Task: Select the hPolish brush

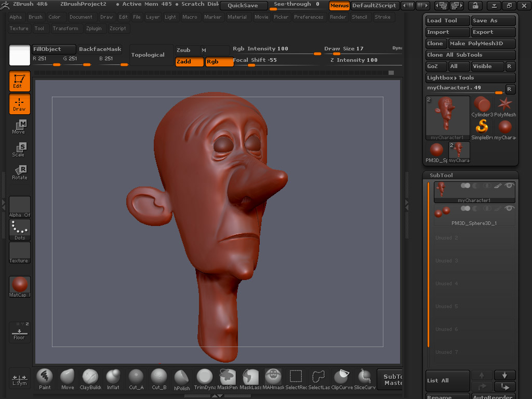Action: point(182,379)
